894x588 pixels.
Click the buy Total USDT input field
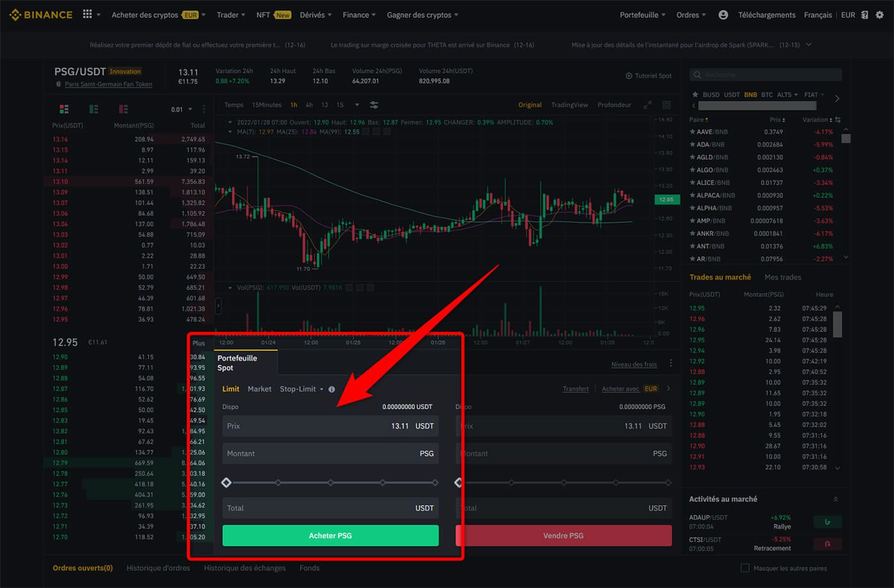330,508
